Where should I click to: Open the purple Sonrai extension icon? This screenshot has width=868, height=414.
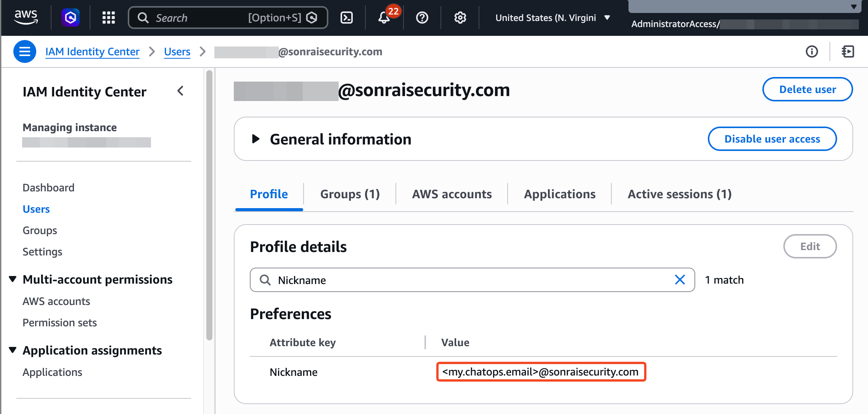point(71,18)
